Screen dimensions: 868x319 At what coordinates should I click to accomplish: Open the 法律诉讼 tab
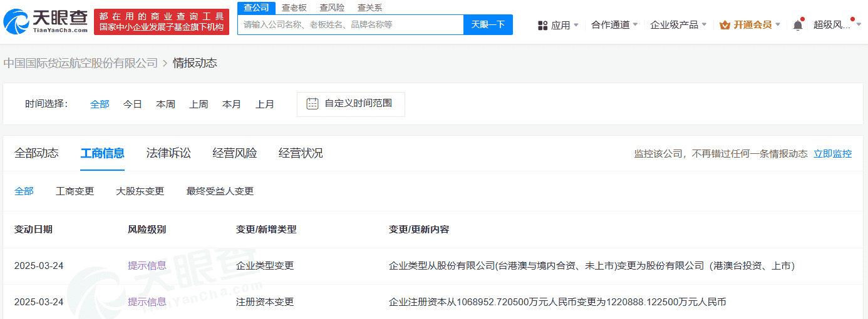point(168,153)
